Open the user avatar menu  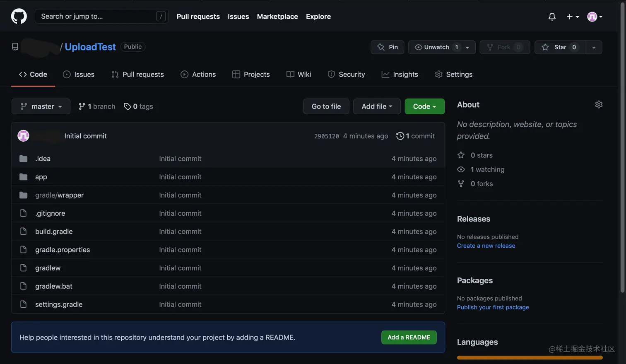(x=595, y=17)
